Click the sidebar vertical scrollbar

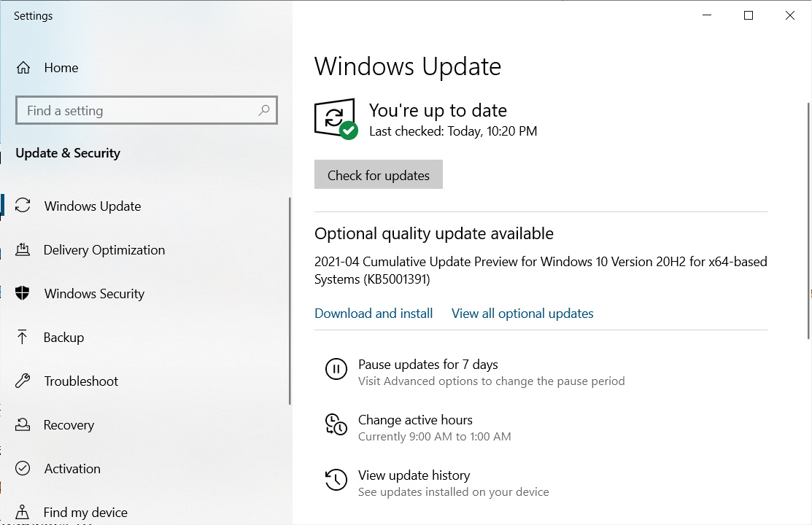tap(290, 301)
